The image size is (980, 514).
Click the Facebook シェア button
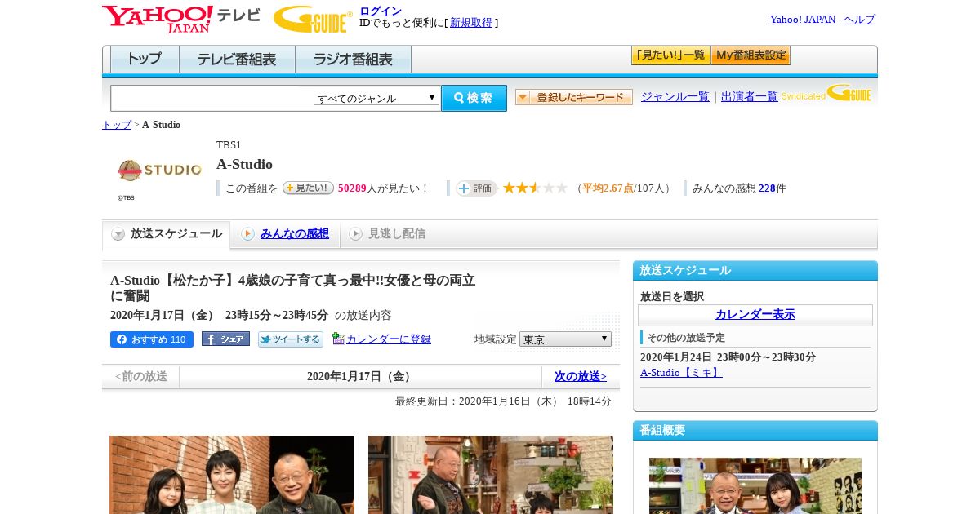[225, 339]
